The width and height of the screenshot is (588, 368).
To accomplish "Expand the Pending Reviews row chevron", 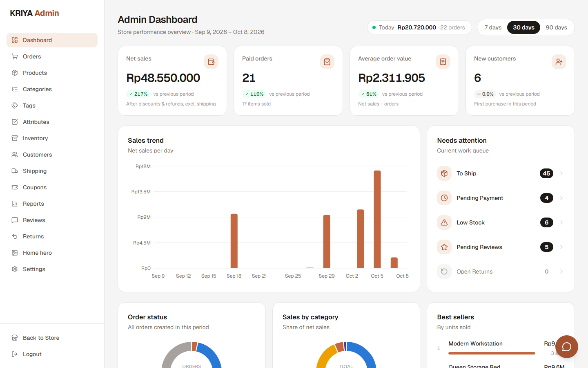I will coord(561,247).
